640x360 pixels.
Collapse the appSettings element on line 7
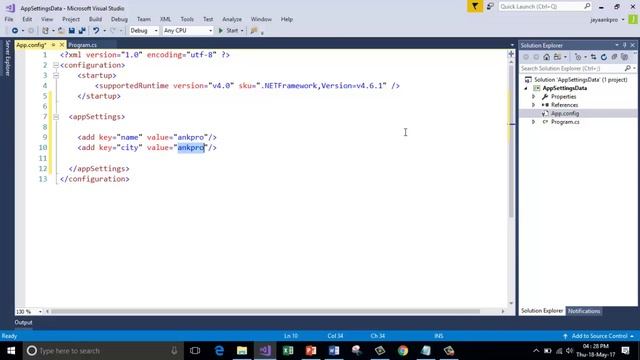pyautogui.click(x=56, y=117)
